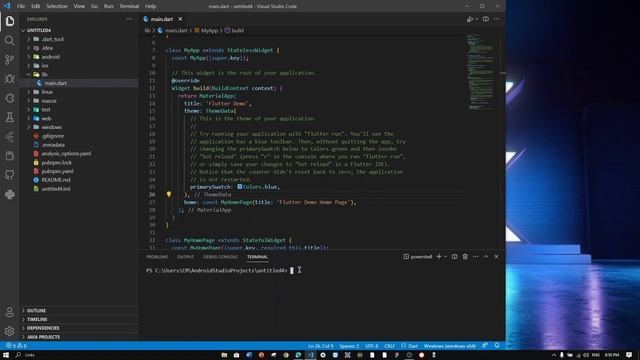This screenshot has width=640, height=360.
Task: Open the Explorer view in activity bar
Action: (10, 21)
